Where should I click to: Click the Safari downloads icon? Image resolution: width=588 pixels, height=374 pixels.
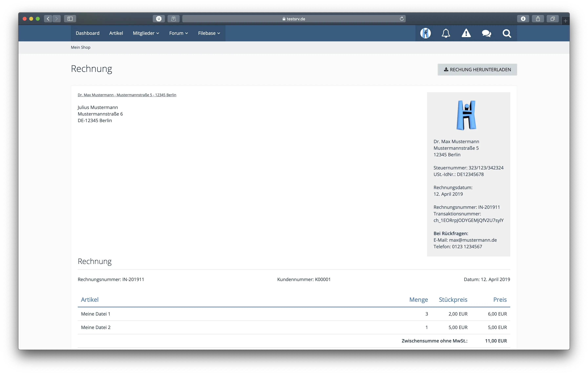(x=523, y=19)
